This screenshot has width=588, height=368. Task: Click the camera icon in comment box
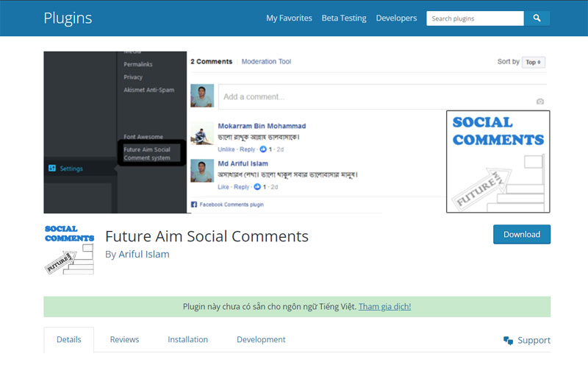click(x=540, y=102)
